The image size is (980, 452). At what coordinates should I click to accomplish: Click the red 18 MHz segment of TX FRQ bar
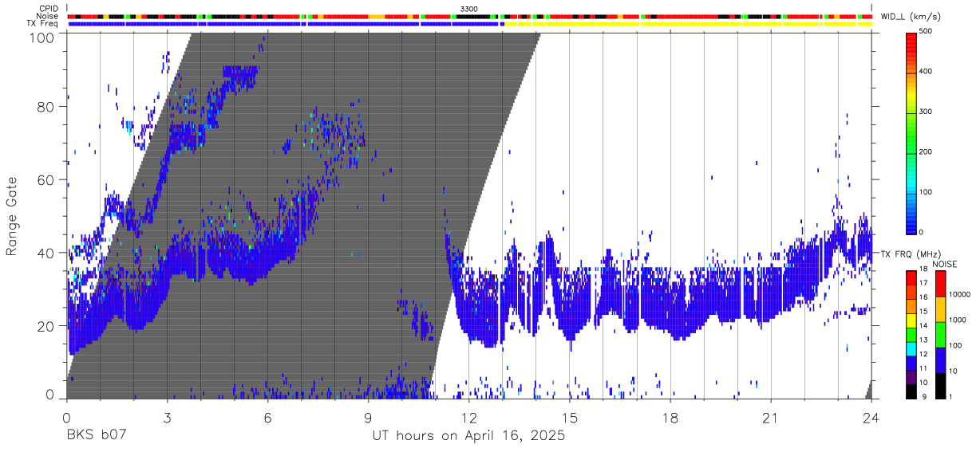[912, 277]
